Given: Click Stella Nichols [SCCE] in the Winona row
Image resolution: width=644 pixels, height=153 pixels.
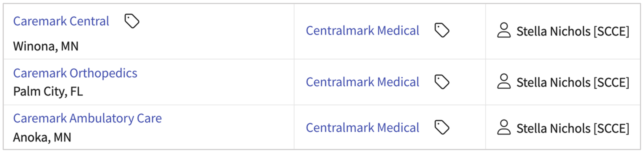Looking at the screenshot, I should (x=573, y=31).
